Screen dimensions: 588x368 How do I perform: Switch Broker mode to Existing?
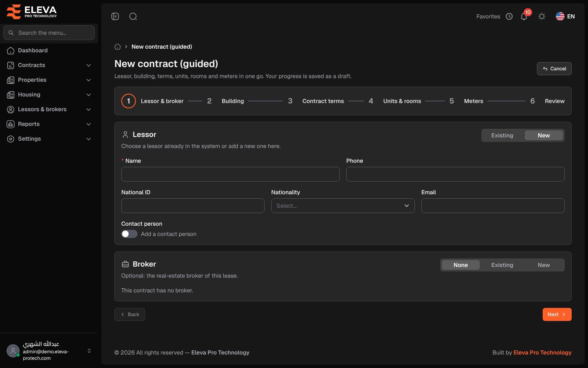(x=502, y=265)
